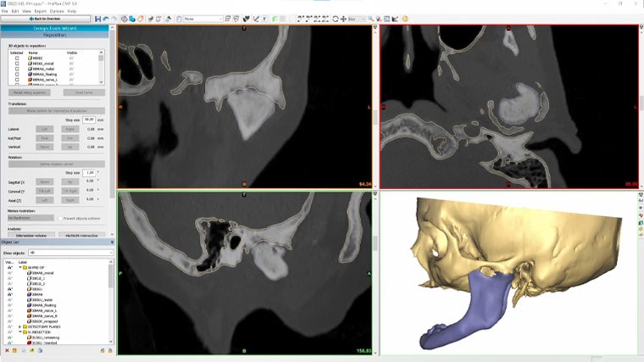Check the Selected box for 30SKU_metal row
Viewport: 644px width, 362px height.
pyautogui.click(x=17, y=64)
